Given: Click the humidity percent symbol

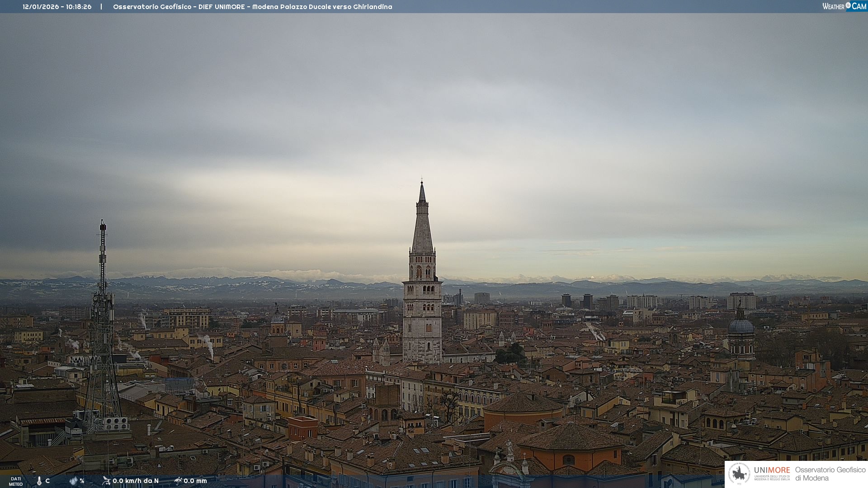Looking at the screenshot, I should [82, 481].
